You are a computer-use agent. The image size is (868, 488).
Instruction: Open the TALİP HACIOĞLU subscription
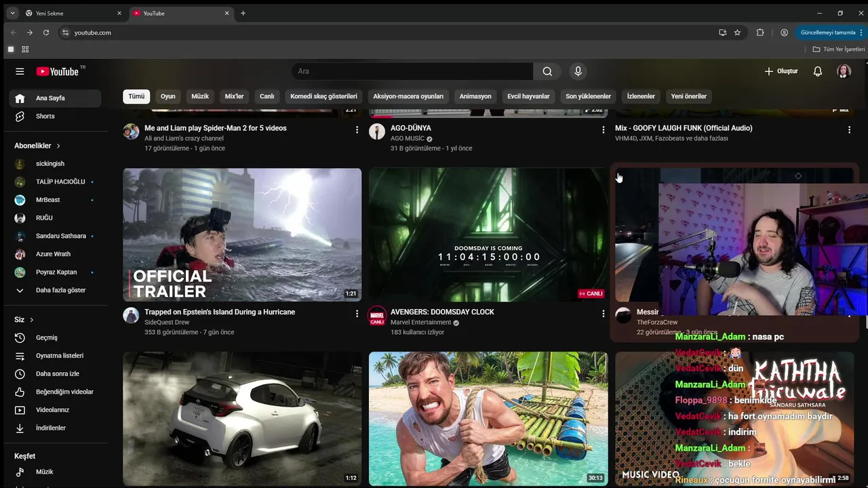click(x=55, y=182)
